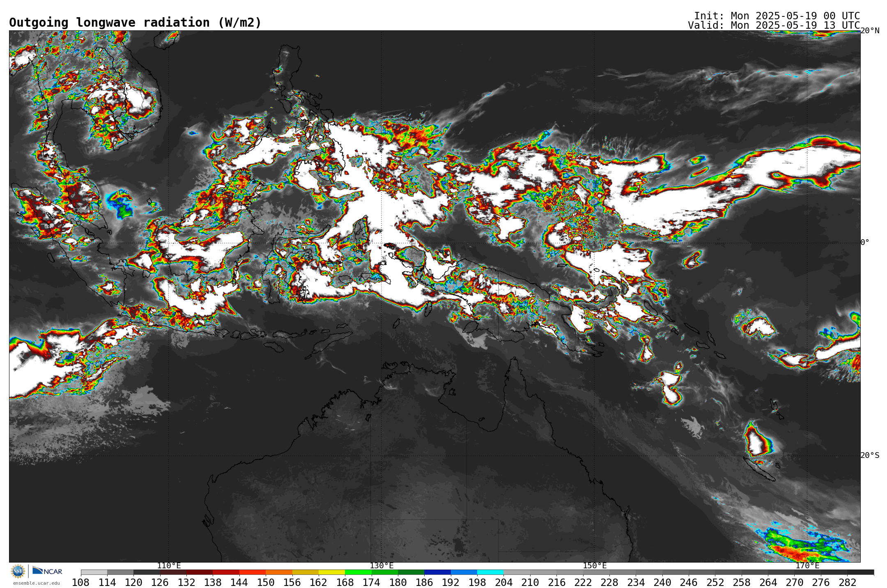
Task: Click the '282' colorbar label
Action: (x=847, y=582)
